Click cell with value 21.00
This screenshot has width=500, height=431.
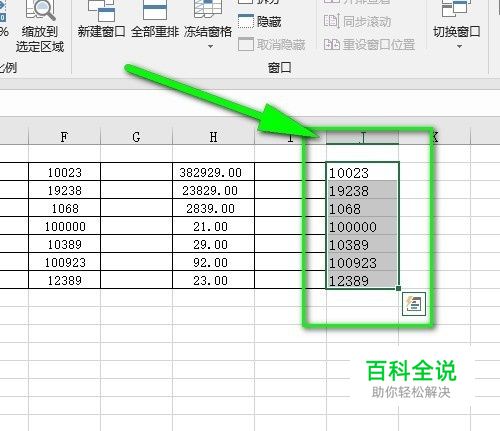[213, 226]
